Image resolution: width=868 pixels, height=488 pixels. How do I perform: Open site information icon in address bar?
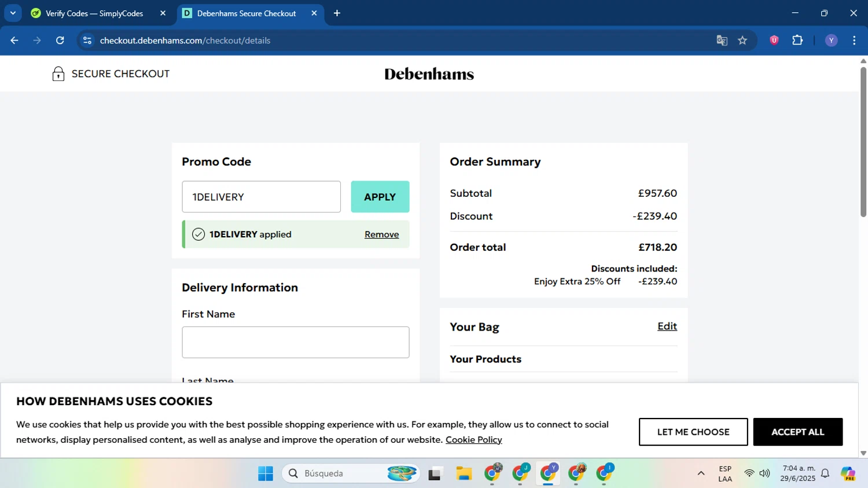(x=87, y=41)
